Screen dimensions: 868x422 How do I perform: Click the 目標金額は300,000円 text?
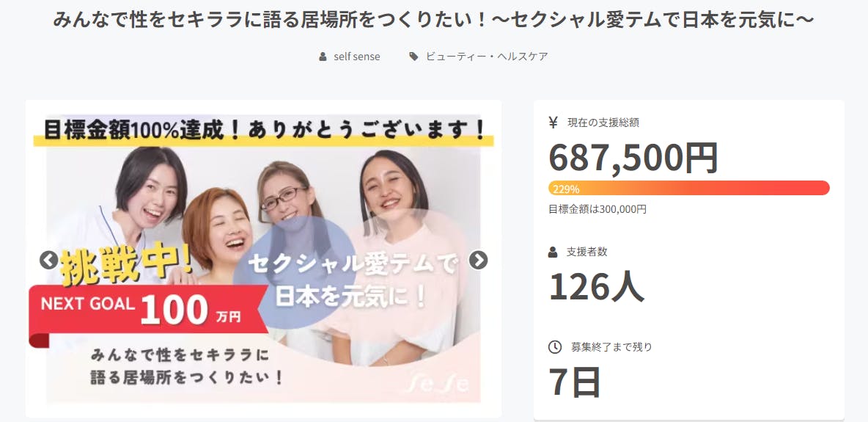(x=597, y=210)
